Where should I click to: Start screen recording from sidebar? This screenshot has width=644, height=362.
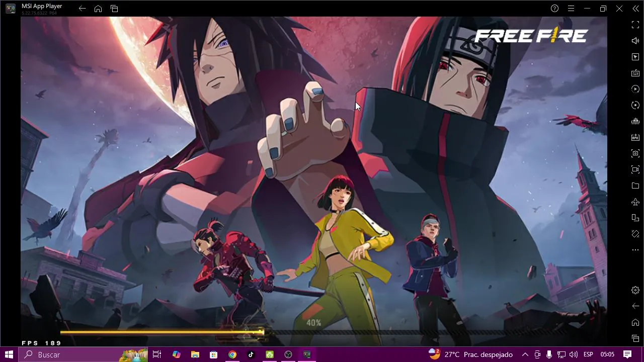(635, 169)
